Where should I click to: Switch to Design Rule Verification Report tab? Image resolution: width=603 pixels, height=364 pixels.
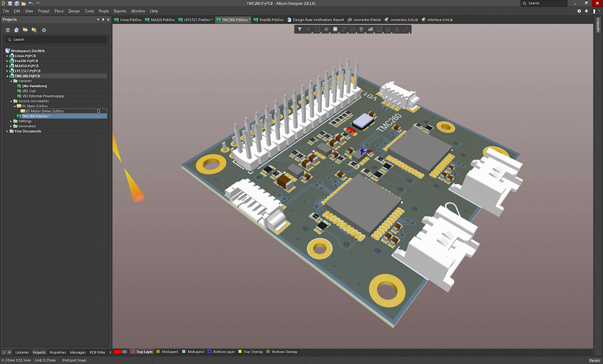[315, 20]
